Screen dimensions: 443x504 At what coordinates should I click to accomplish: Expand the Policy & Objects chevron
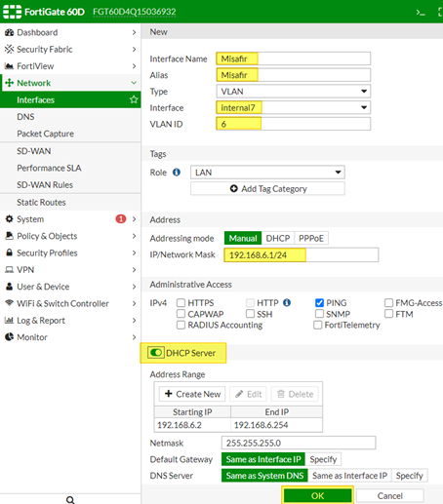(x=134, y=236)
